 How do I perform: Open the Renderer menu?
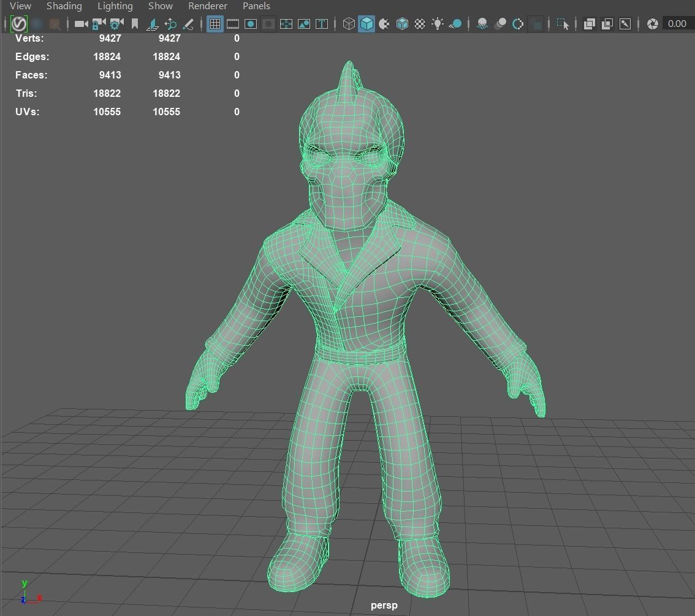click(207, 6)
